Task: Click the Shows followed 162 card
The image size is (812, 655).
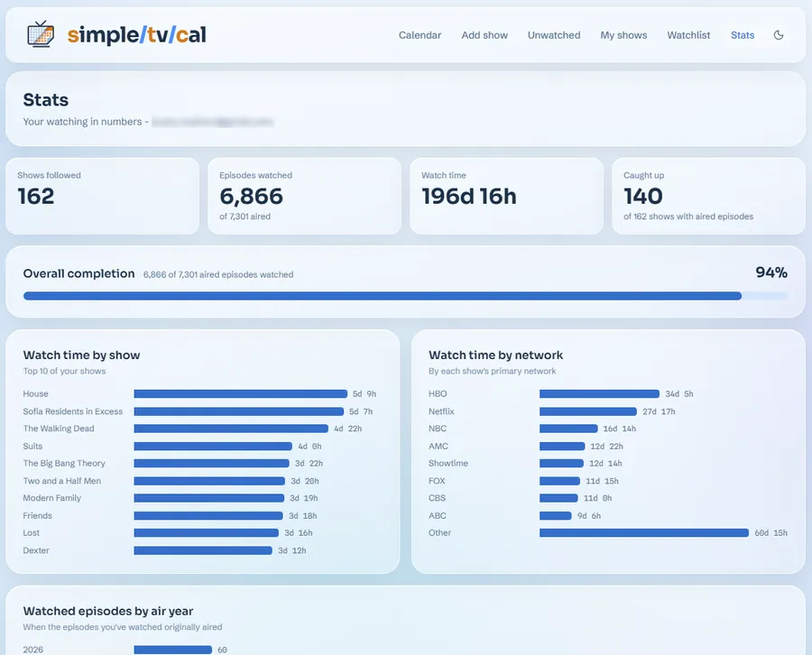Action: tap(102, 196)
